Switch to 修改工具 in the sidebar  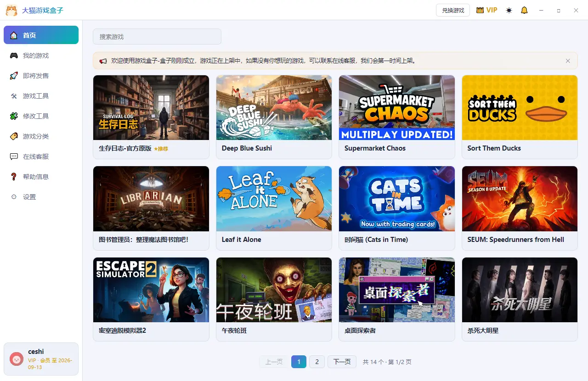click(x=41, y=116)
